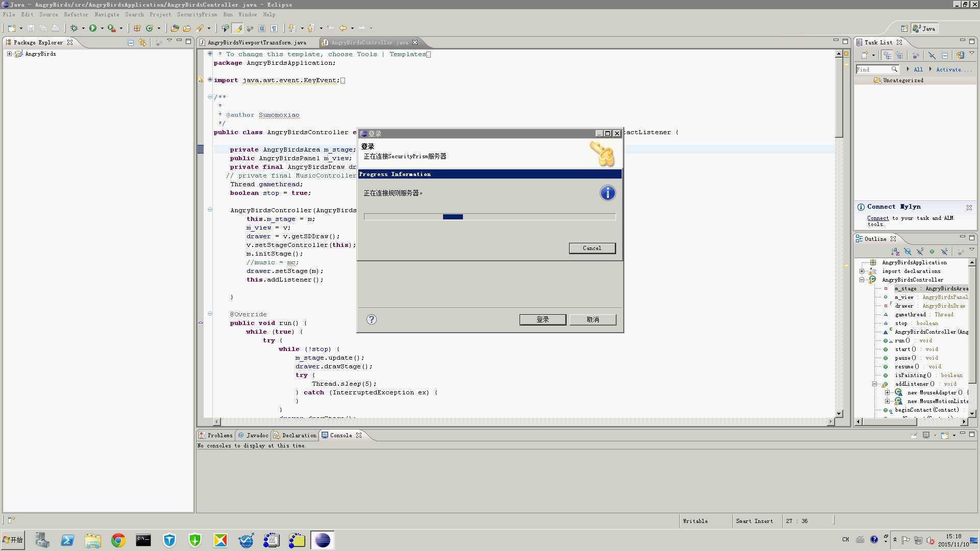Close the Connect Mylyn notice
This screenshot has height=551, width=980.
point(969,208)
